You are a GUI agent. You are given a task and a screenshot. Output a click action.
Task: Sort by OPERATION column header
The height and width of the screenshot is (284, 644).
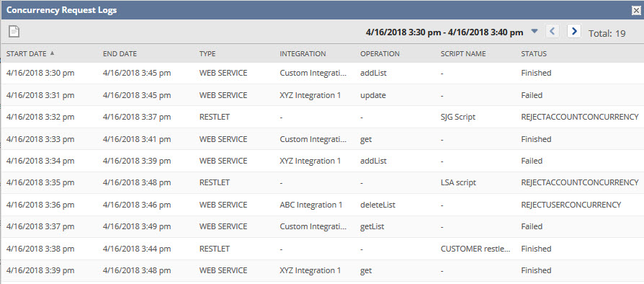coord(380,54)
